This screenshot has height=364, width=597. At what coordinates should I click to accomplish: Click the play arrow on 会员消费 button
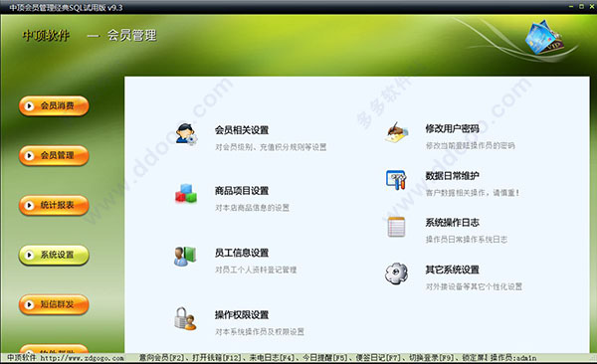pos(29,105)
